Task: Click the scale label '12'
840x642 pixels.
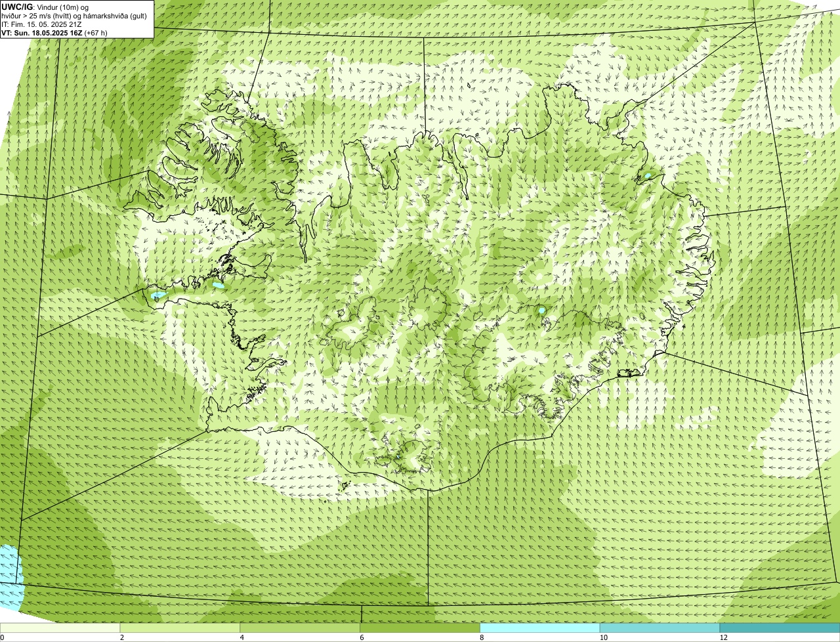Action: pos(723,637)
